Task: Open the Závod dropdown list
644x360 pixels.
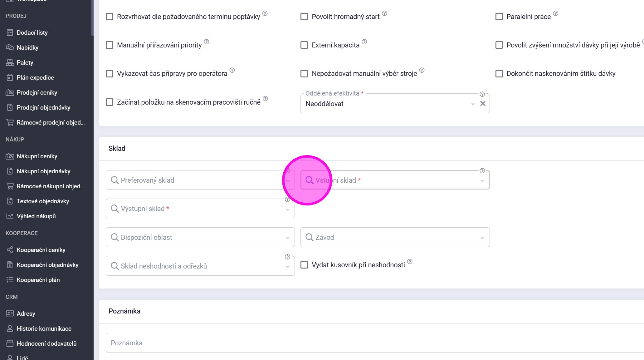Action: [482, 238]
